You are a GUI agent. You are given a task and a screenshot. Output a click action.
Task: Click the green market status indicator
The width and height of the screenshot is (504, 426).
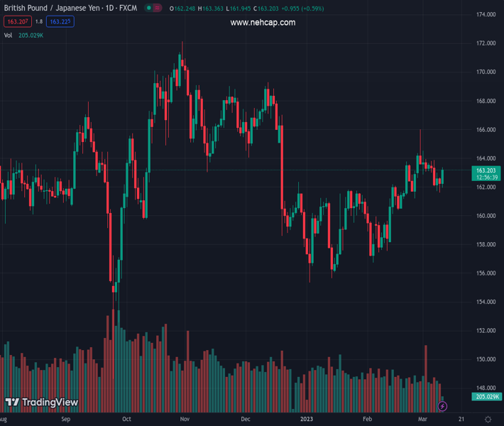point(149,9)
